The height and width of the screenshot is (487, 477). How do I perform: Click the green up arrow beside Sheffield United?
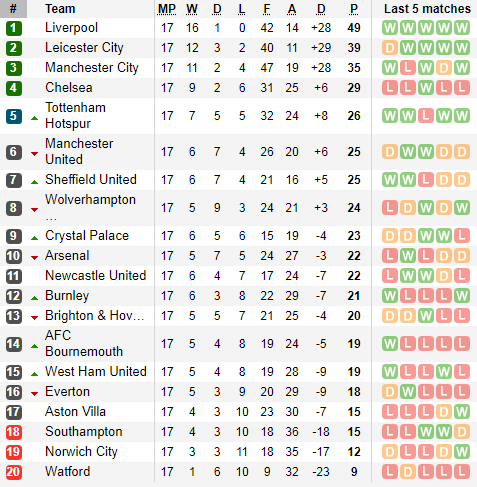pos(34,182)
